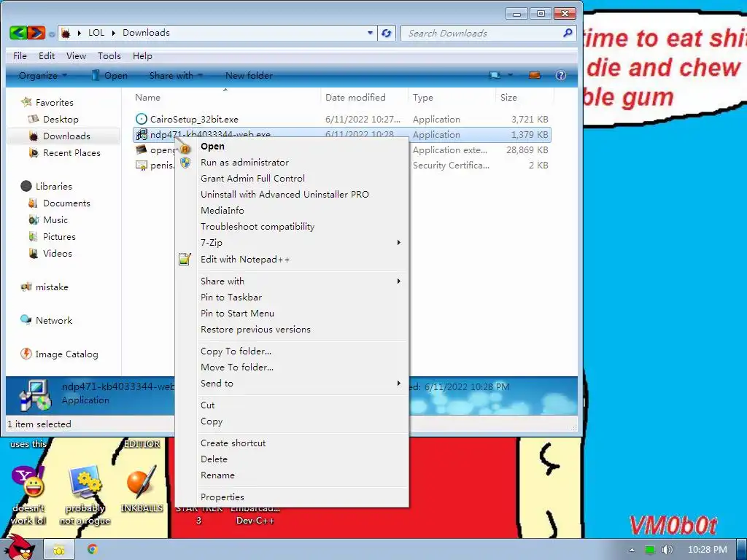Expand the 7-Zip submenu
Viewport: 747px width, 560px height.
coord(399,242)
